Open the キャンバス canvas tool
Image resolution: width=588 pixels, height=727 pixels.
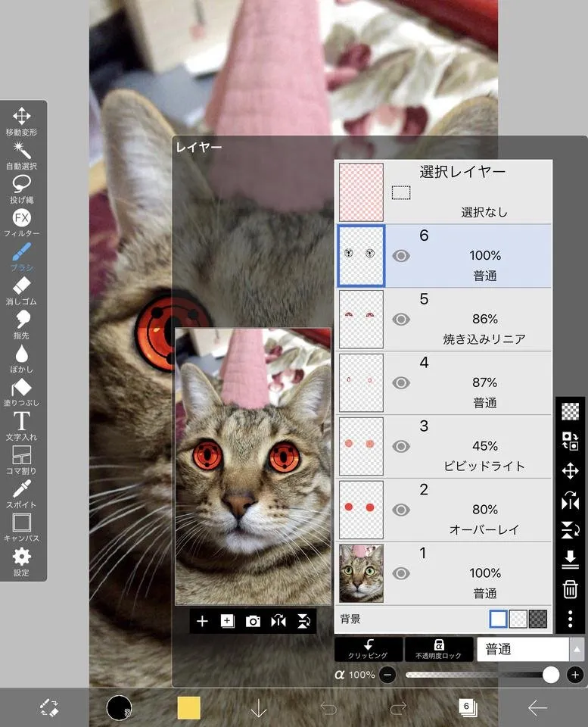click(x=21, y=529)
